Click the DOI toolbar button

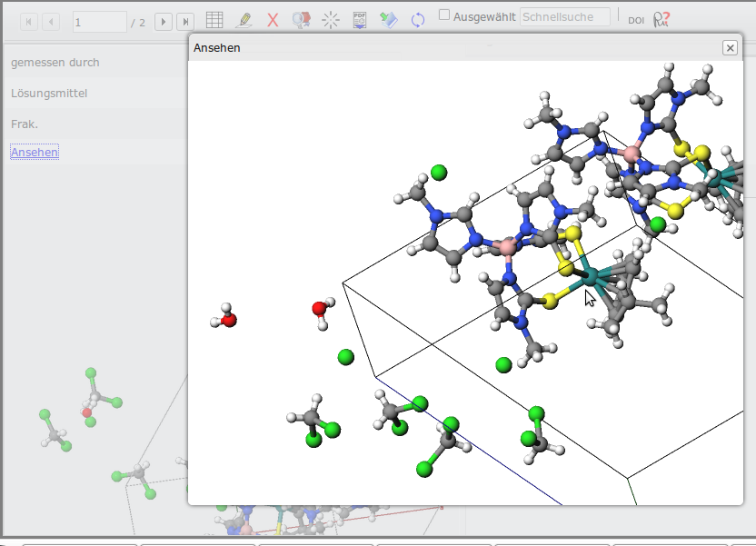pyautogui.click(x=636, y=21)
